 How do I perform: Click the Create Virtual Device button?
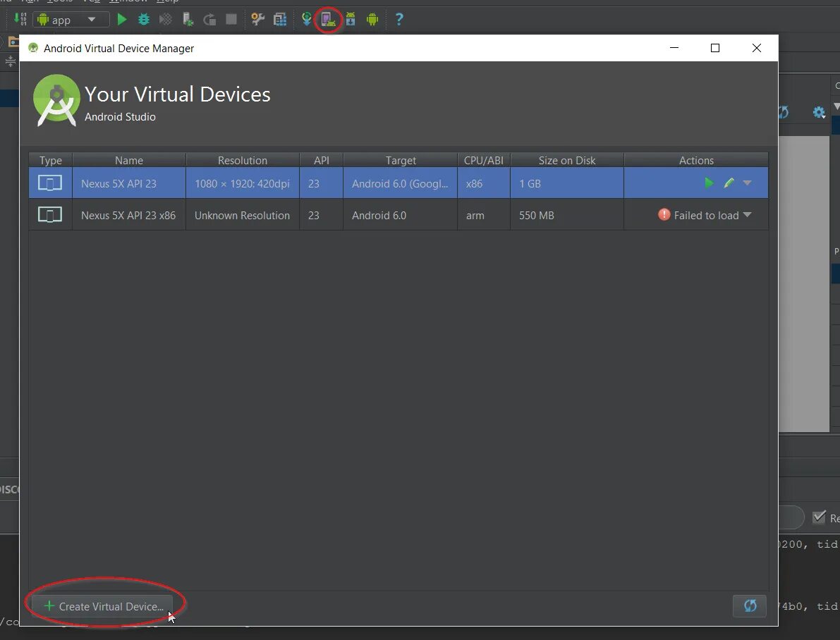point(103,606)
